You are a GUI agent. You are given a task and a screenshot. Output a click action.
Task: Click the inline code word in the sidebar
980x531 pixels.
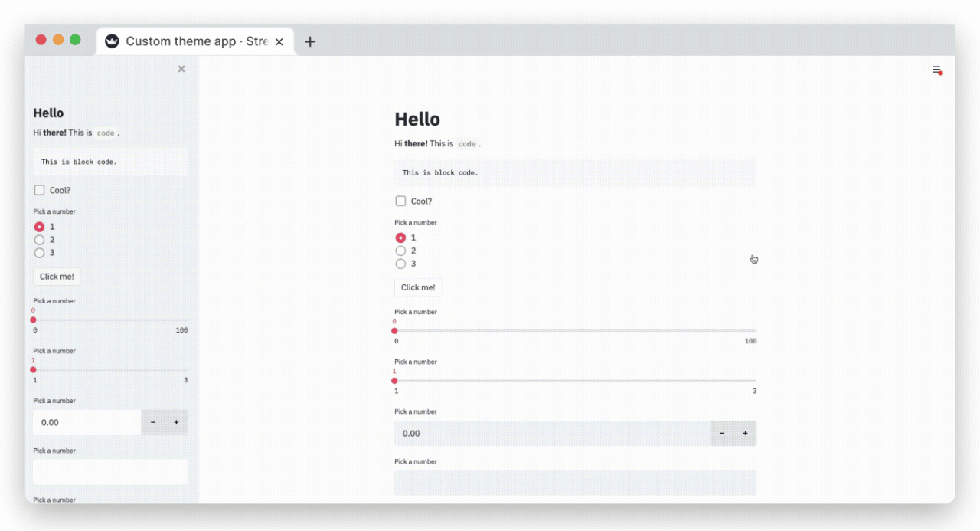(x=106, y=133)
